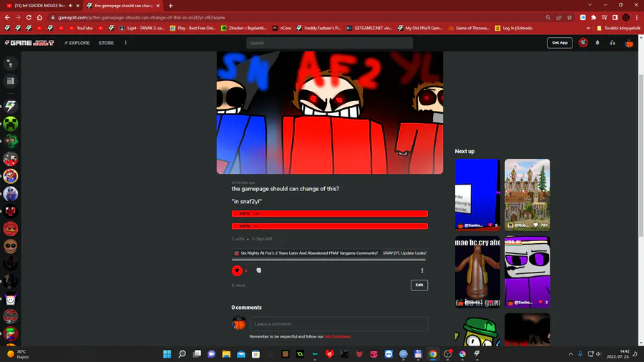Open the green hat cartoon Next up thumbnail
644x362 pixels.
pos(478,330)
